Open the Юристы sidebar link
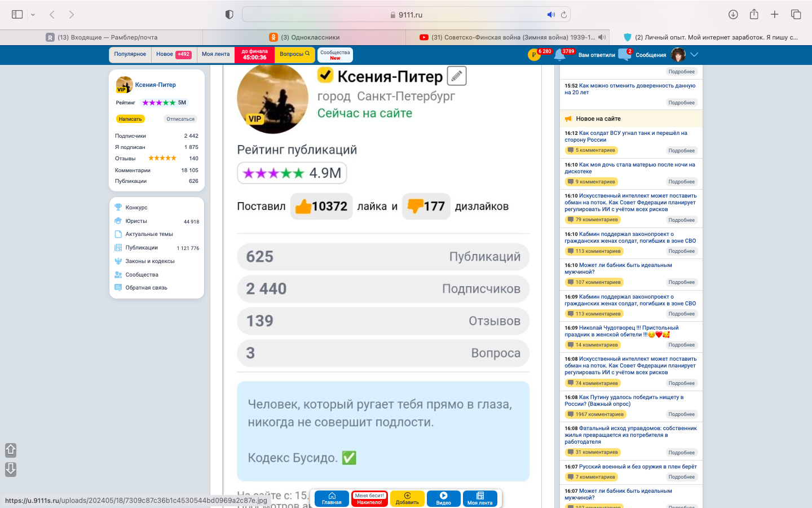 136,221
